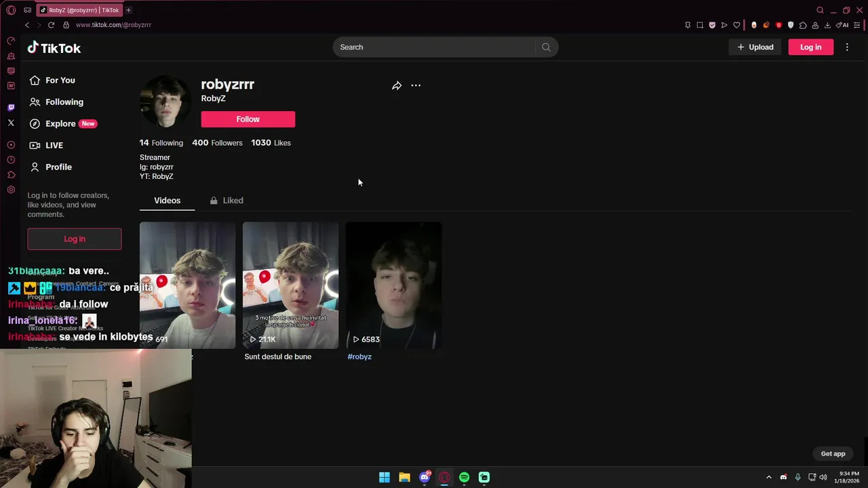The width and height of the screenshot is (868, 488).
Task: Open the video with 6583 views
Action: coord(393,285)
